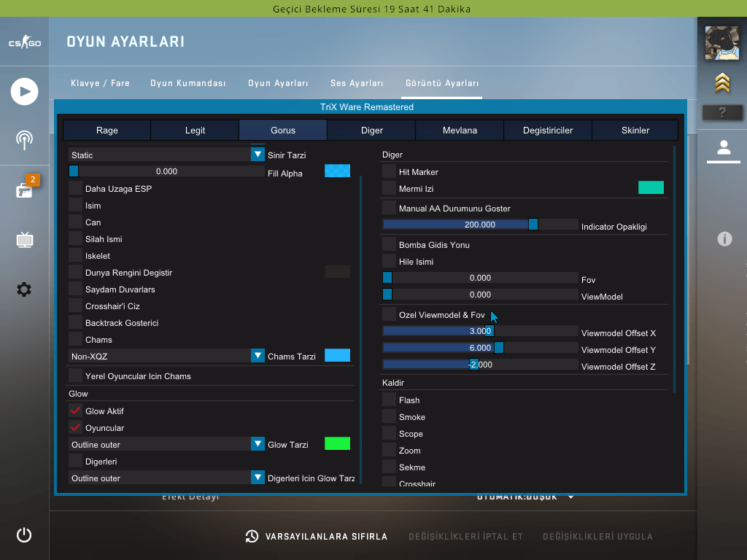Open the broadcast antenna icon in sidebar
This screenshot has height=560, width=747.
point(24,141)
